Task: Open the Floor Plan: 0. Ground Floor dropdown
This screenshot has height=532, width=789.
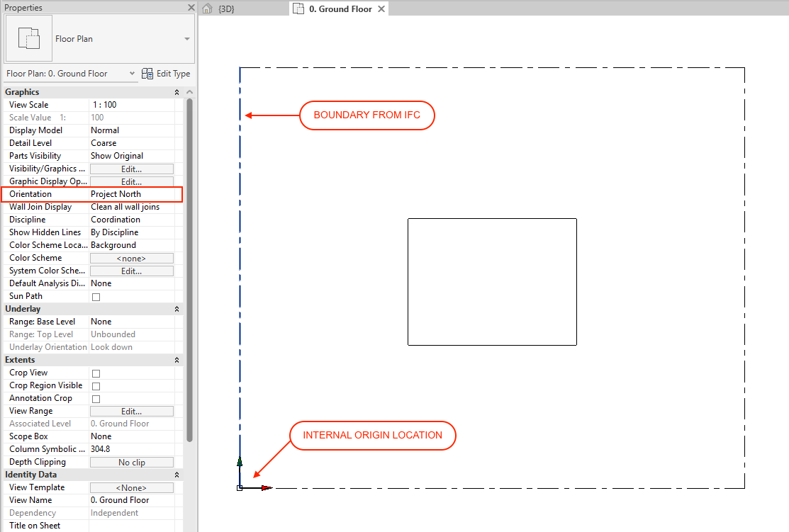Action: (x=132, y=74)
